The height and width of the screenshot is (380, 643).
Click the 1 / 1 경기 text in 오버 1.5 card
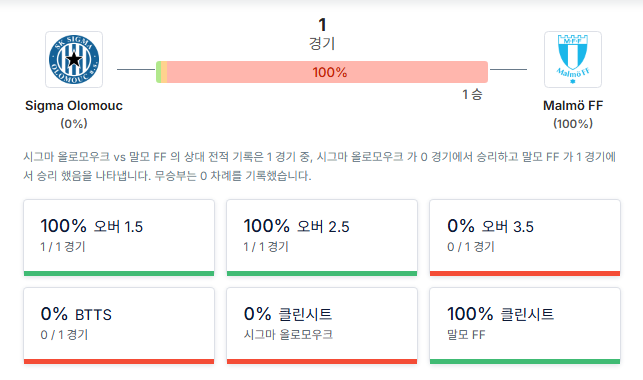(63, 247)
